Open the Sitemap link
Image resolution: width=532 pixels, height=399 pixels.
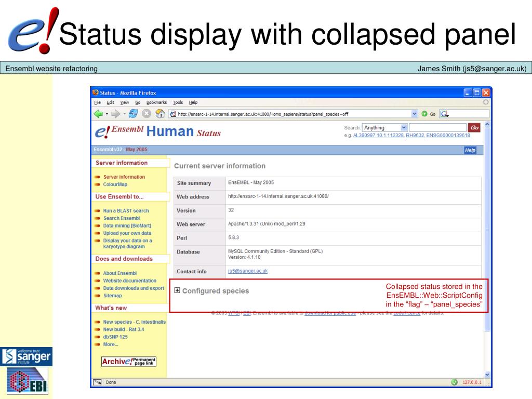pos(112,296)
